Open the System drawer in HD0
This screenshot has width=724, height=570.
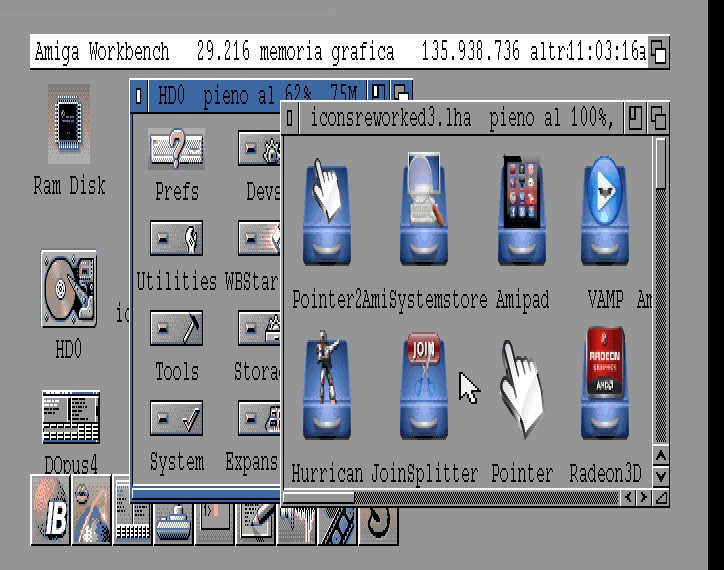[x=176, y=419]
